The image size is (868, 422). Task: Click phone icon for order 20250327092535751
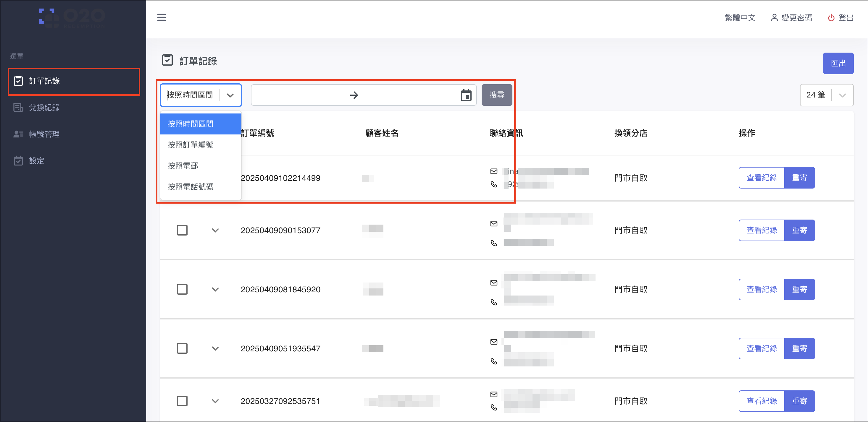[x=494, y=408]
